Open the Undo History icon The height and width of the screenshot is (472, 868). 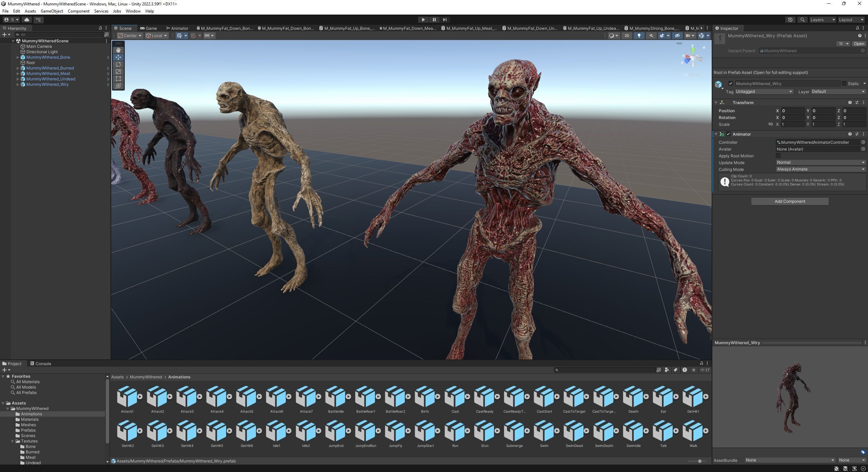790,20
